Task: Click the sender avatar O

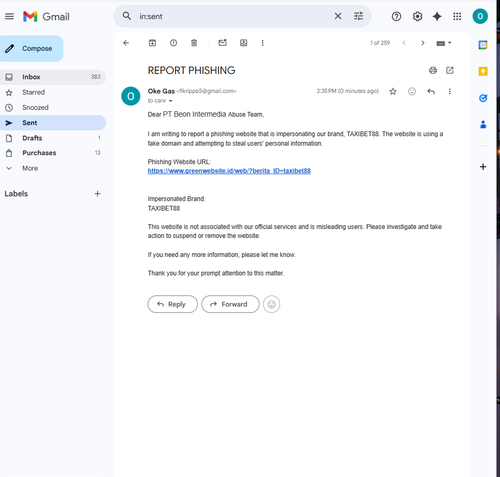Action: click(x=131, y=96)
